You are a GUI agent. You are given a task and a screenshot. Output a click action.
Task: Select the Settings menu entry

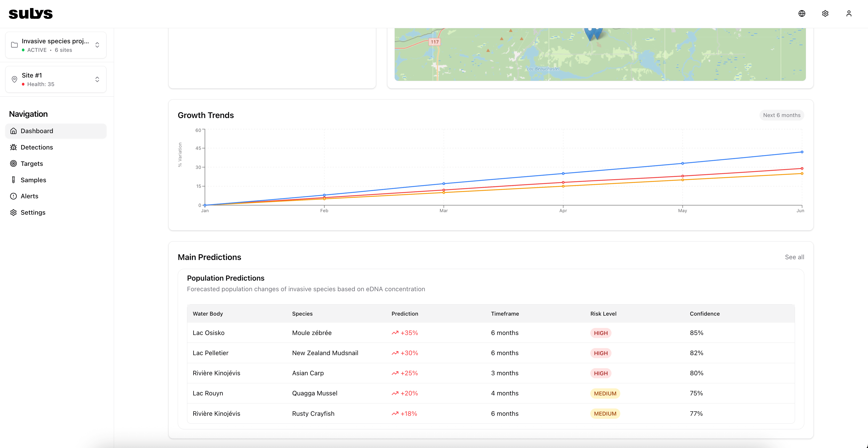(x=33, y=212)
